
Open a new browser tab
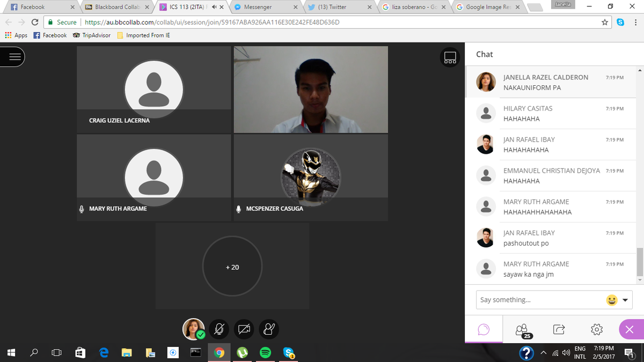pyautogui.click(x=535, y=8)
